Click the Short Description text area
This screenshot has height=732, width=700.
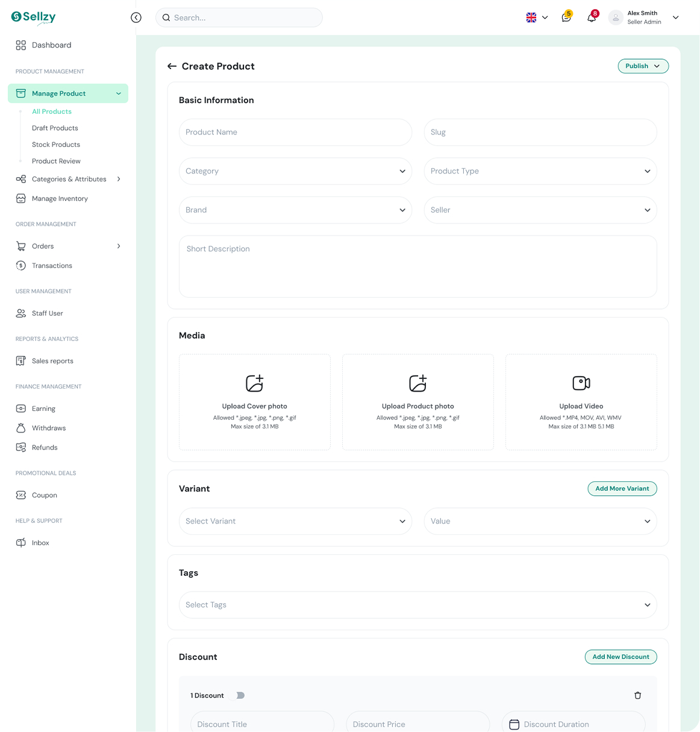pyautogui.click(x=418, y=266)
